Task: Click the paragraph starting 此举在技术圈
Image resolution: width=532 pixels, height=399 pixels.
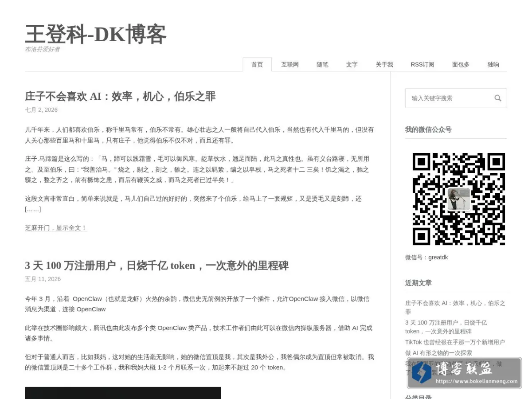Action: click(x=199, y=333)
